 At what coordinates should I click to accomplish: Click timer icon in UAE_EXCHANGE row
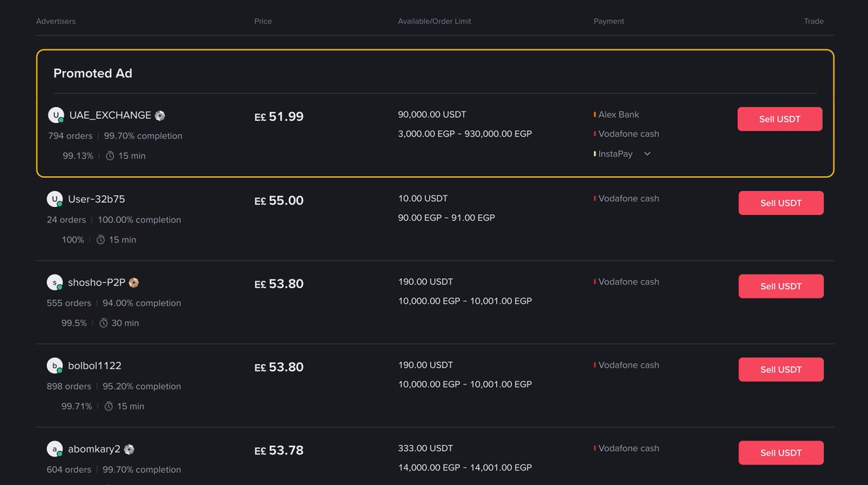110,156
